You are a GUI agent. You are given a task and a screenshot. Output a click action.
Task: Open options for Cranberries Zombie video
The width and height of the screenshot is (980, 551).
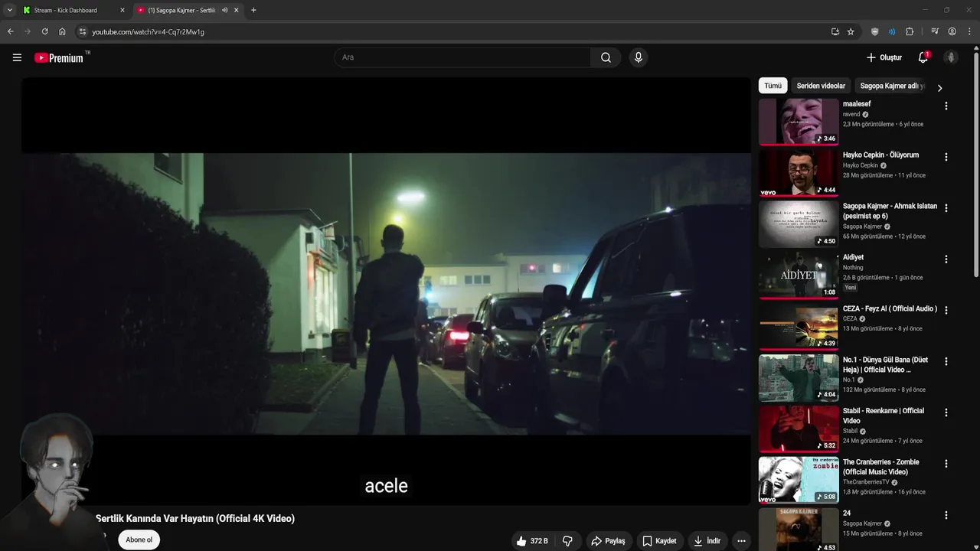tap(946, 464)
